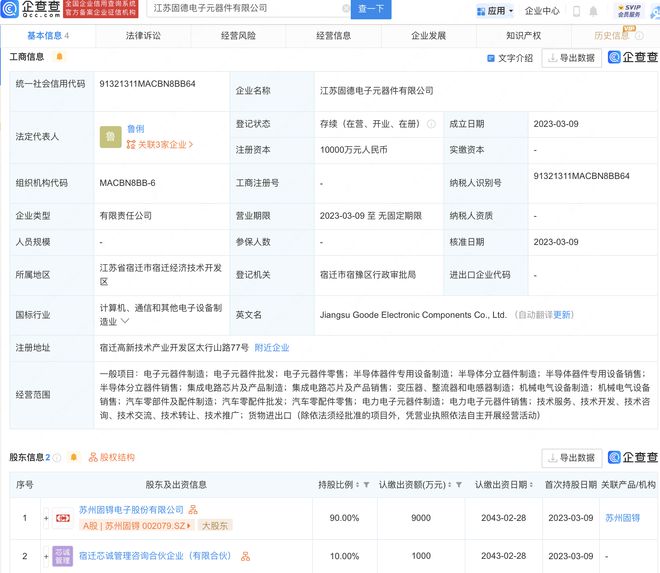Click the bell icon beside 工商信息
Viewport: 660px width, 573px height.
click(59, 56)
